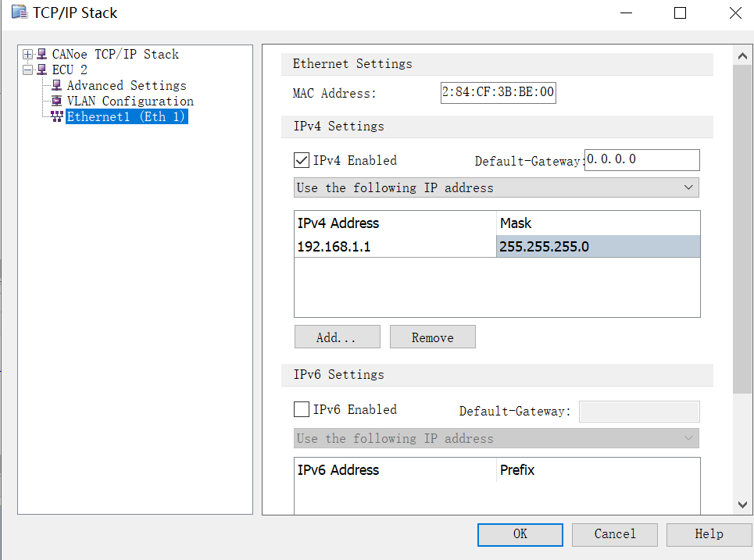Open Help for TCP/IP Stack
The width and height of the screenshot is (754, 560).
(x=709, y=534)
